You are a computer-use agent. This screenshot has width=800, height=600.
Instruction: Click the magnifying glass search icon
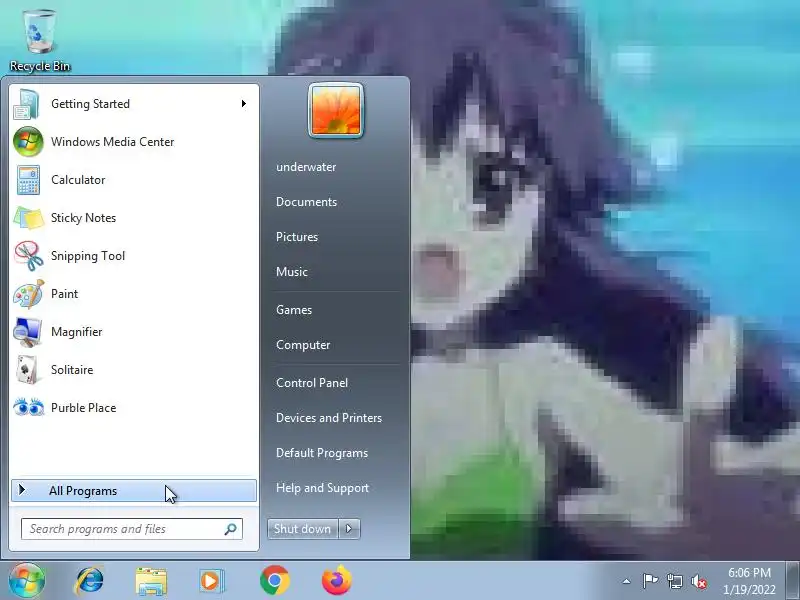[231, 529]
